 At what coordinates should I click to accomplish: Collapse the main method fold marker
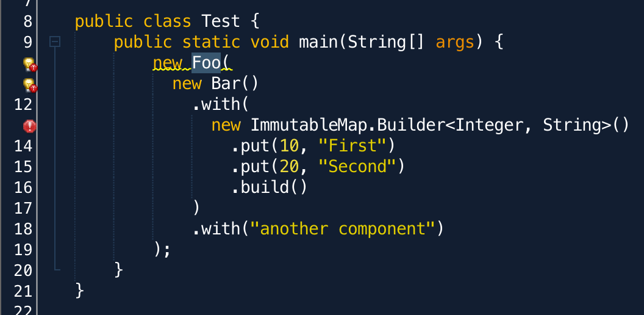(55, 42)
